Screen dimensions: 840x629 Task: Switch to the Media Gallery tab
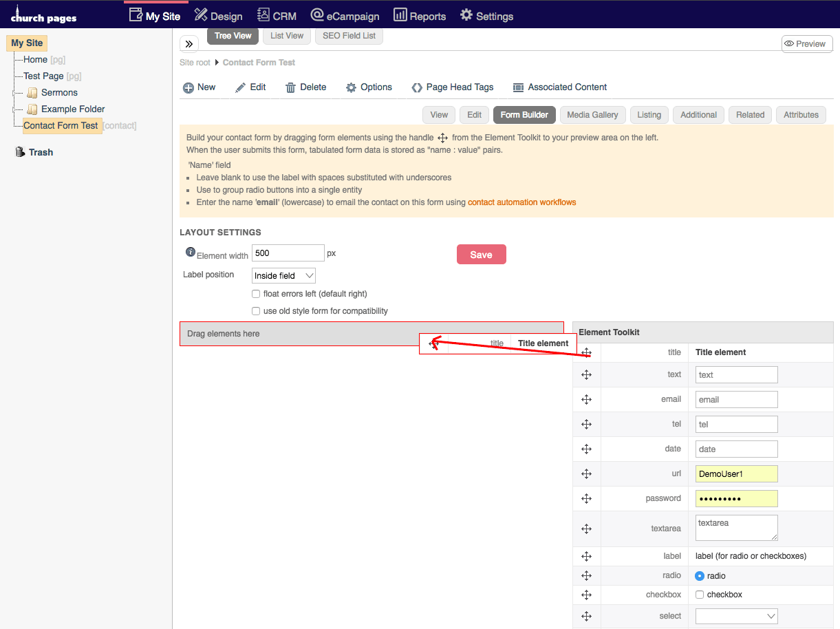coord(592,115)
